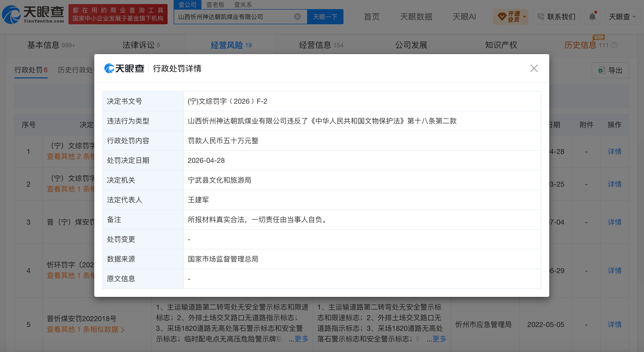Click the 原文信息 field label

point(121,279)
